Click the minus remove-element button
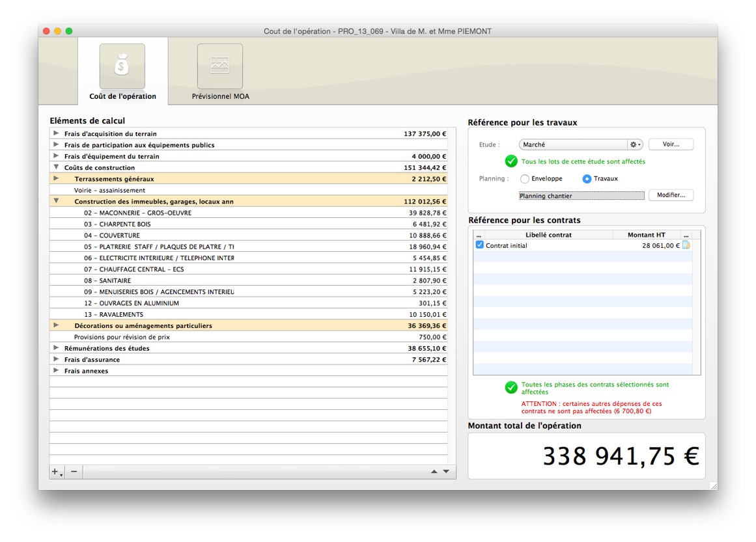The height and width of the screenshot is (542, 756). coord(74,472)
